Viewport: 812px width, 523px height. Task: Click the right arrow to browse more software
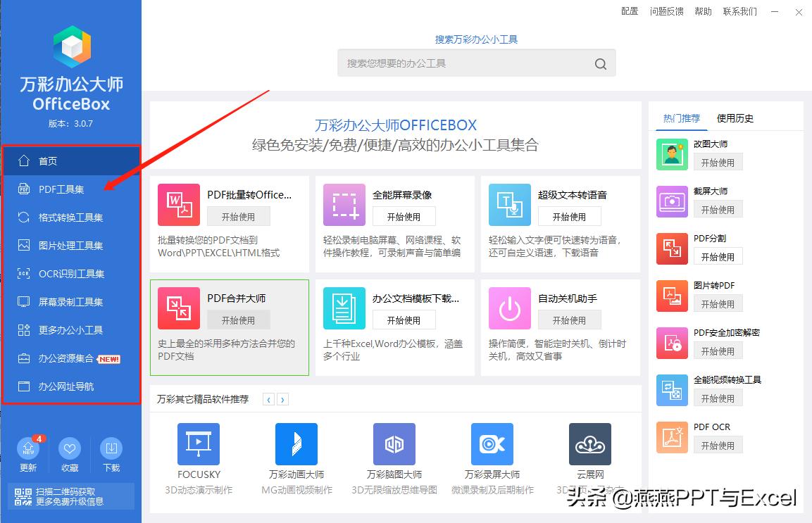[283, 398]
